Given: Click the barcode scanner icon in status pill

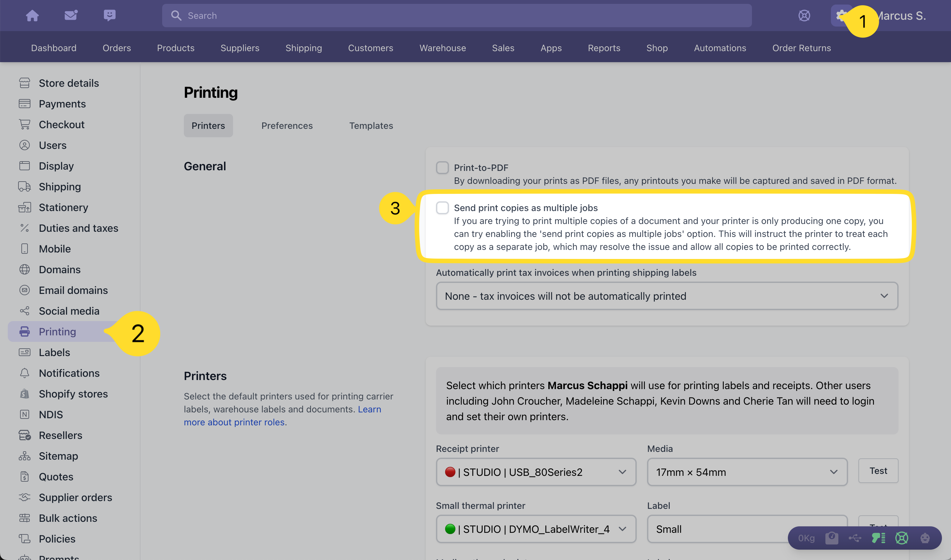Looking at the screenshot, I should (878, 538).
